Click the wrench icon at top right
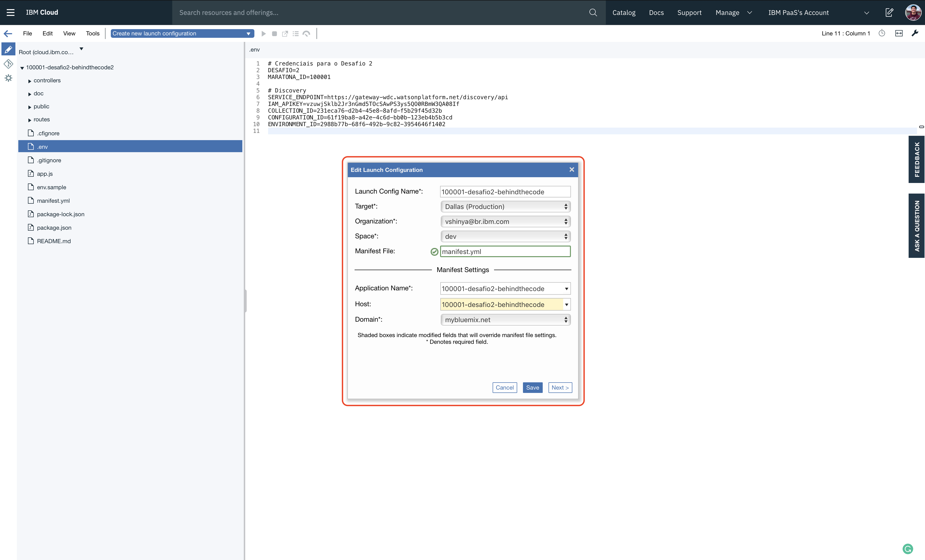The width and height of the screenshot is (925, 560). point(915,33)
